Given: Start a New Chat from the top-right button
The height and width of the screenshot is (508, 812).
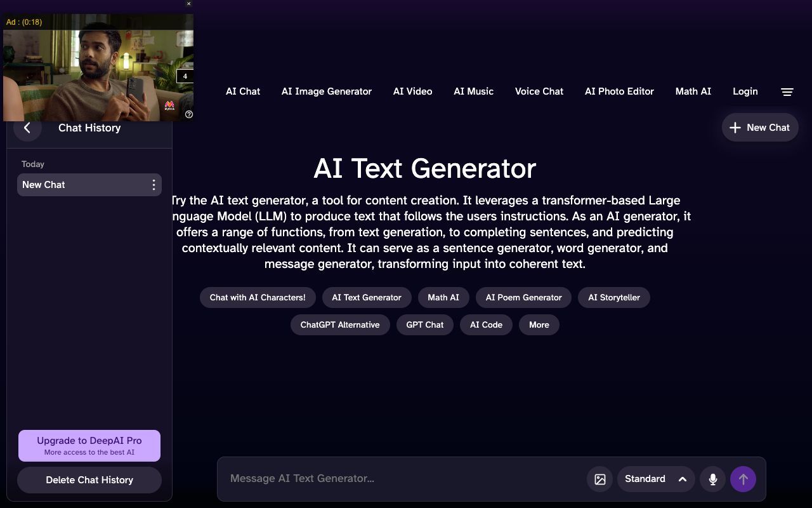Looking at the screenshot, I should pyautogui.click(x=760, y=128).
